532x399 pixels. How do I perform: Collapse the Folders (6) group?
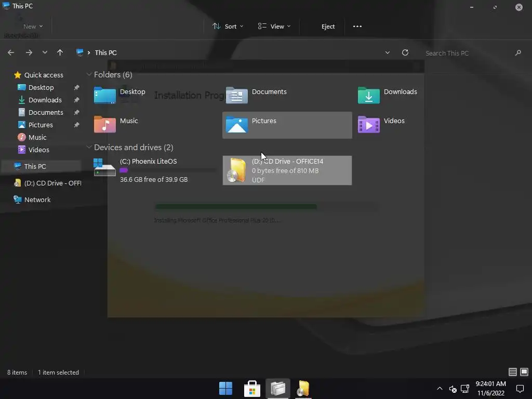pyautogui.click(x=89, y=74)
